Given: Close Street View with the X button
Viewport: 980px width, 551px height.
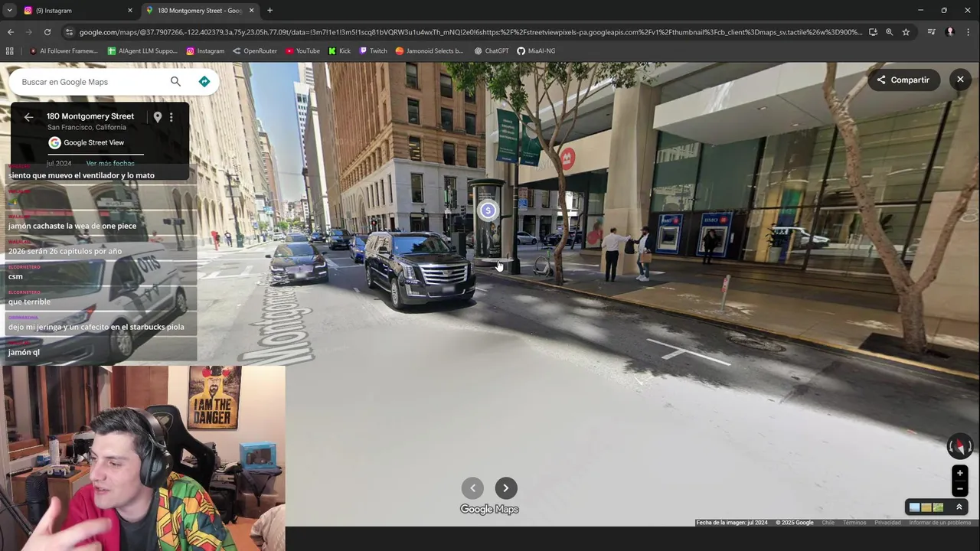Looking at the screenshot, I should point(960,80).
